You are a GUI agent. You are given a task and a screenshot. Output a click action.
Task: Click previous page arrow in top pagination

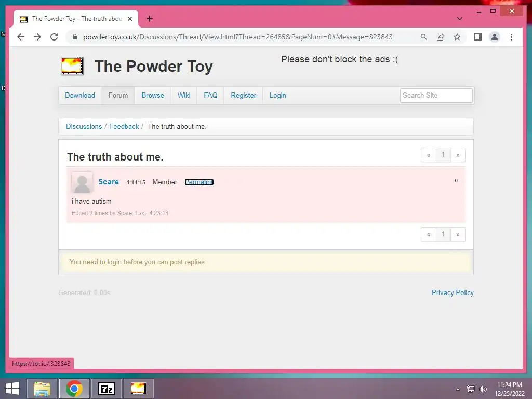pyautogui.click(x=429, y=155)
